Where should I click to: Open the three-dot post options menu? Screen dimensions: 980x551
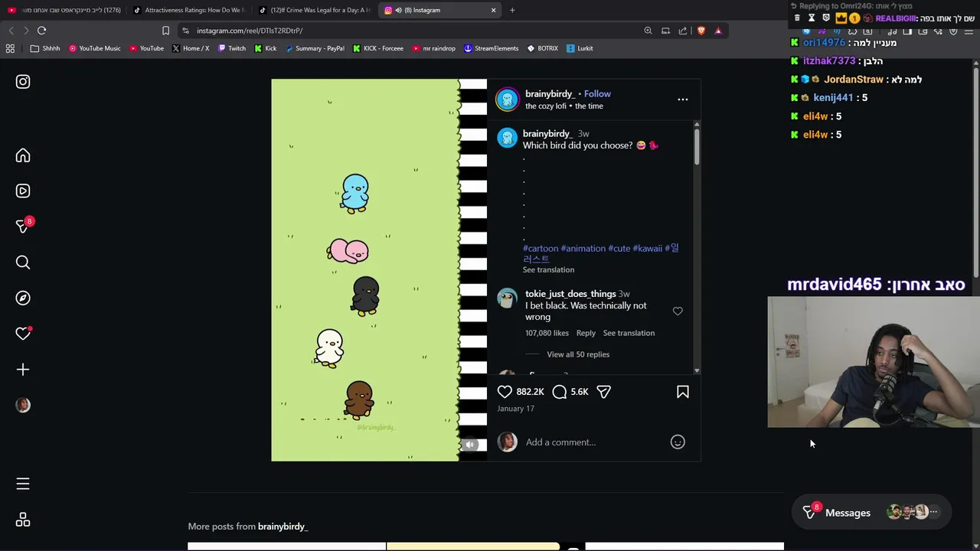pyautogui.click(x=683, y=99)
